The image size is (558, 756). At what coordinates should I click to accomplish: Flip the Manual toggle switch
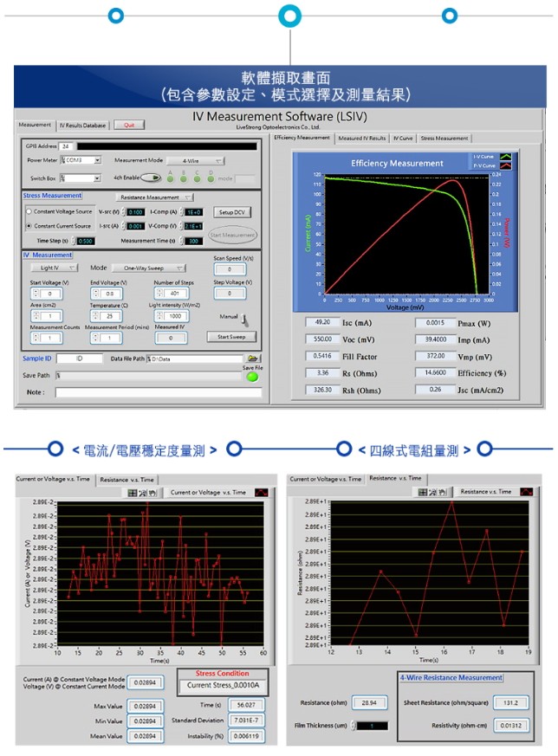244,320
